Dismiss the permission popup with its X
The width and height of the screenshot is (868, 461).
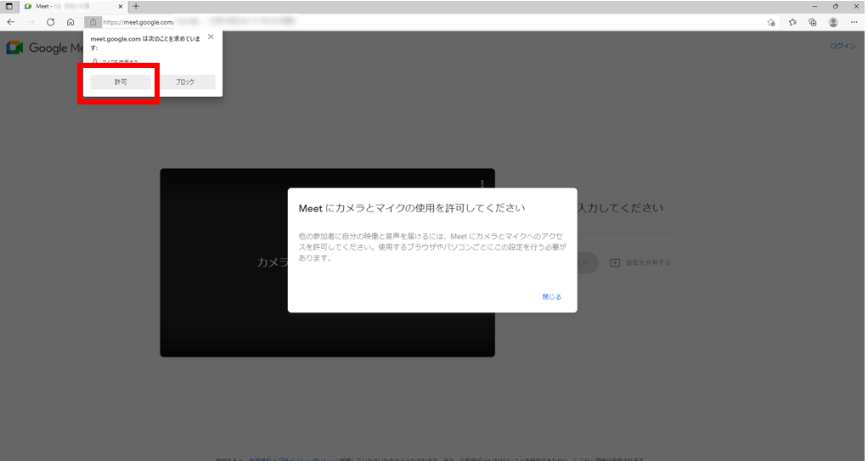coord(211,37)
